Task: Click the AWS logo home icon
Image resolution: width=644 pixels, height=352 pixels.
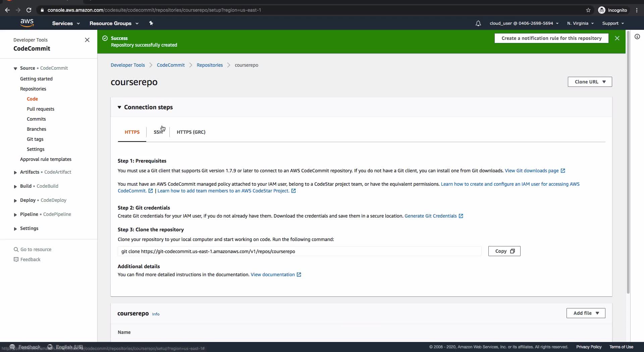Action: click(27, 23)
